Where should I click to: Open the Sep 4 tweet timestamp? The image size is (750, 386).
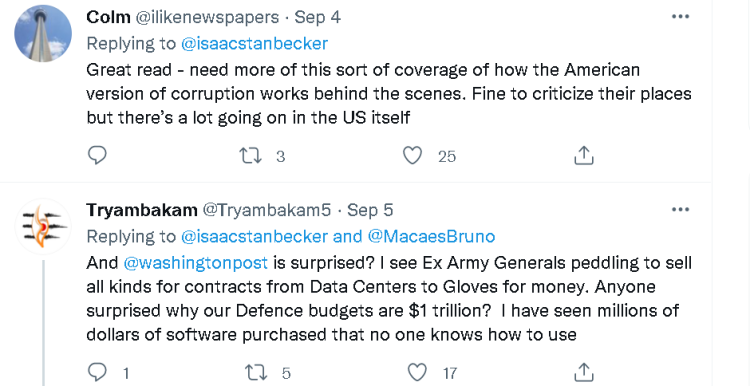[x=317, y=18]
